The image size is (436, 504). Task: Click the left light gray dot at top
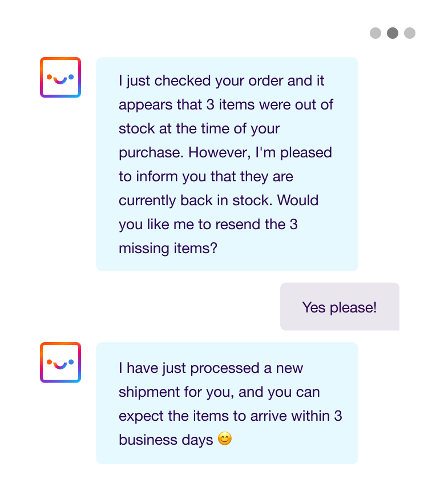pos(375,33)
